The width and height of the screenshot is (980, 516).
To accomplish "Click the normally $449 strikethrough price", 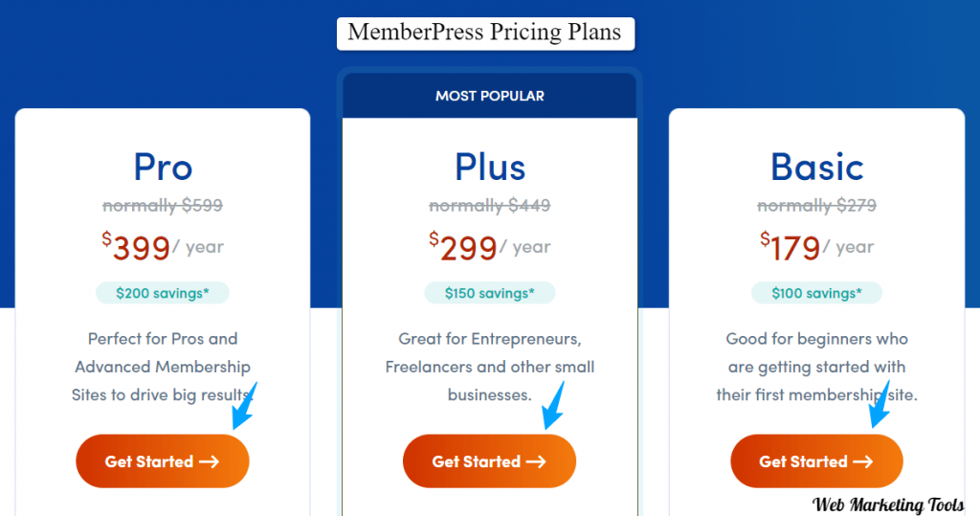I will point(489,205).
